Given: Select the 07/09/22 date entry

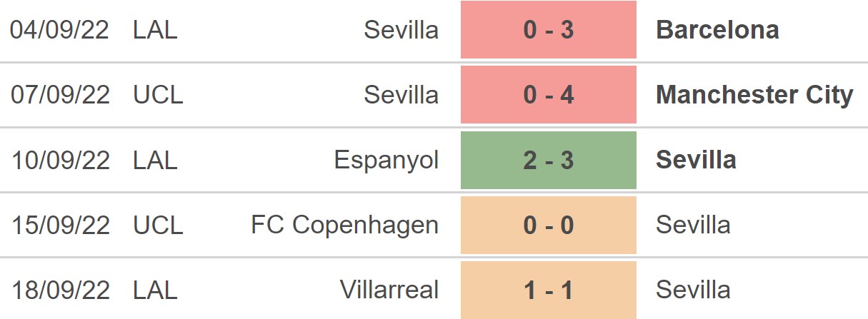Looking at the screenshot, I should (61, 95).
